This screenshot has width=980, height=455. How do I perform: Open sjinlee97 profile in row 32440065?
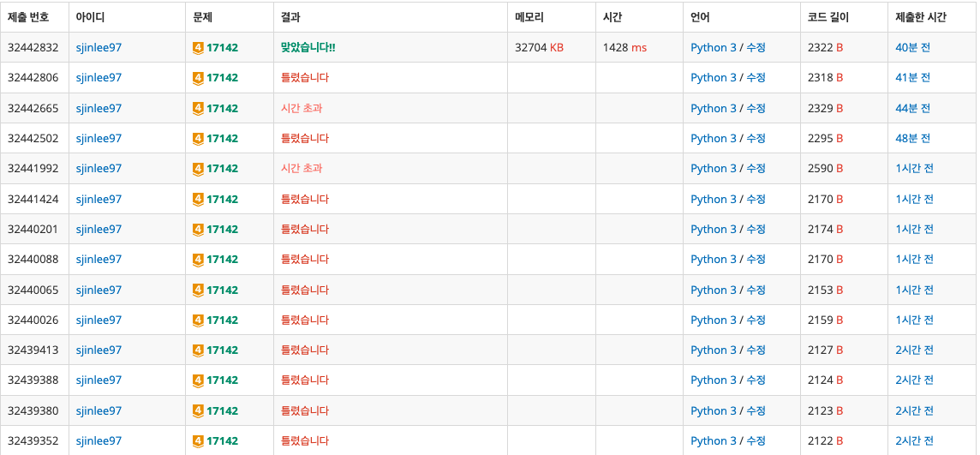coord(99,290)
